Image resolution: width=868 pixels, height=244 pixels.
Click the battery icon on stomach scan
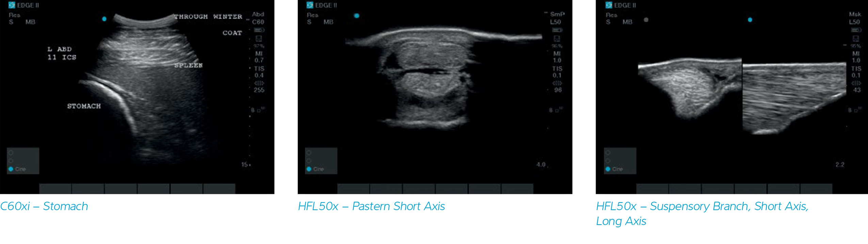pyautogui.click(x=259, y=30)
